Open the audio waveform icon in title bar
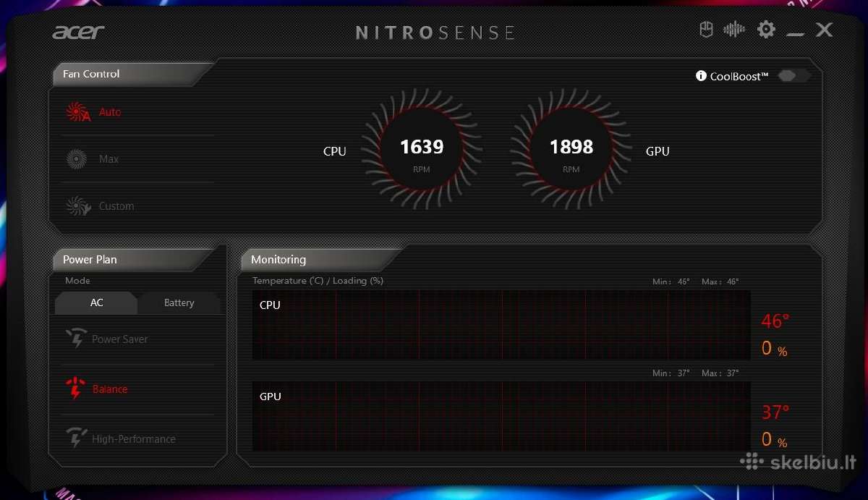This screenshot has width=868, height=500. pyautogui.click(x=734, y=30)
